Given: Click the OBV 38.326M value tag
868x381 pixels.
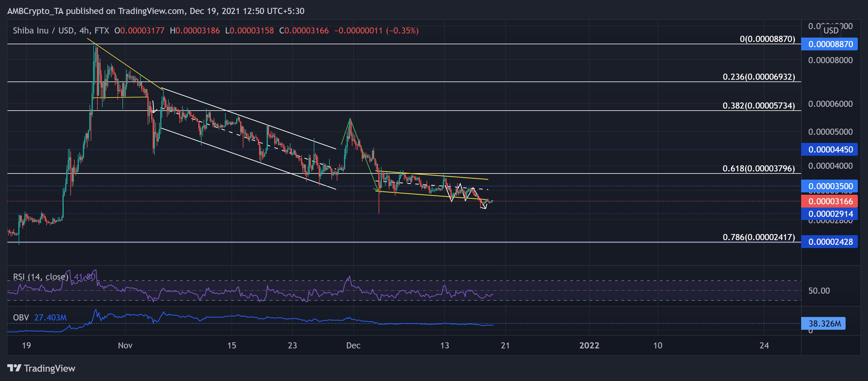Looking at the screenshot, I should [x=824, y=324].
